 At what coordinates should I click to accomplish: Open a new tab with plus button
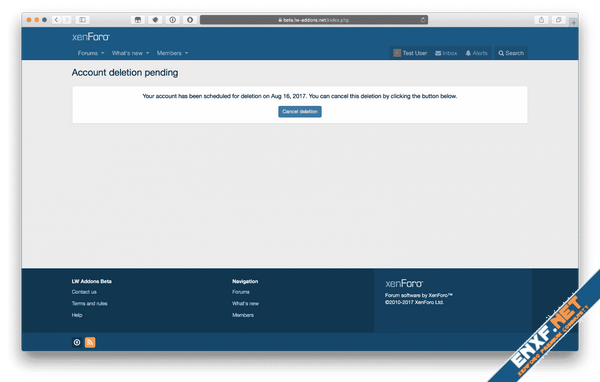click(573, 23)
